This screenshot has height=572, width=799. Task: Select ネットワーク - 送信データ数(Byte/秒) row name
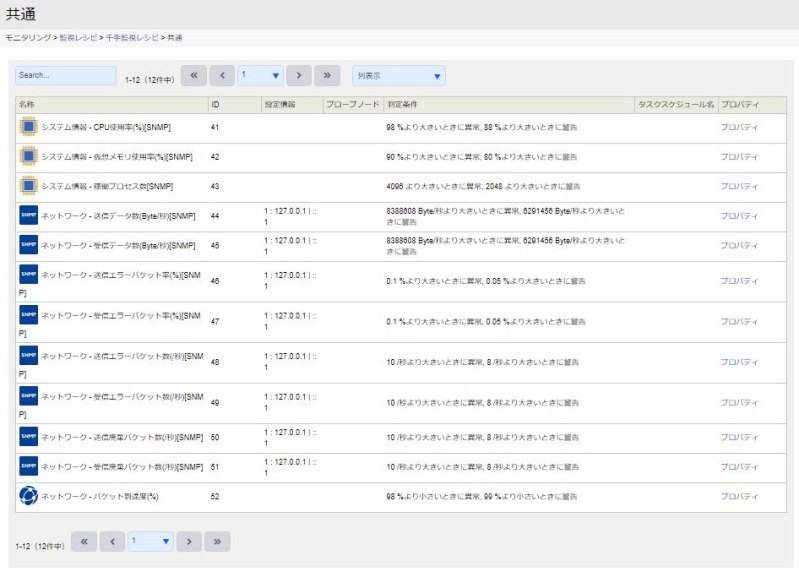pyautogui.click(x=118, y=216)
